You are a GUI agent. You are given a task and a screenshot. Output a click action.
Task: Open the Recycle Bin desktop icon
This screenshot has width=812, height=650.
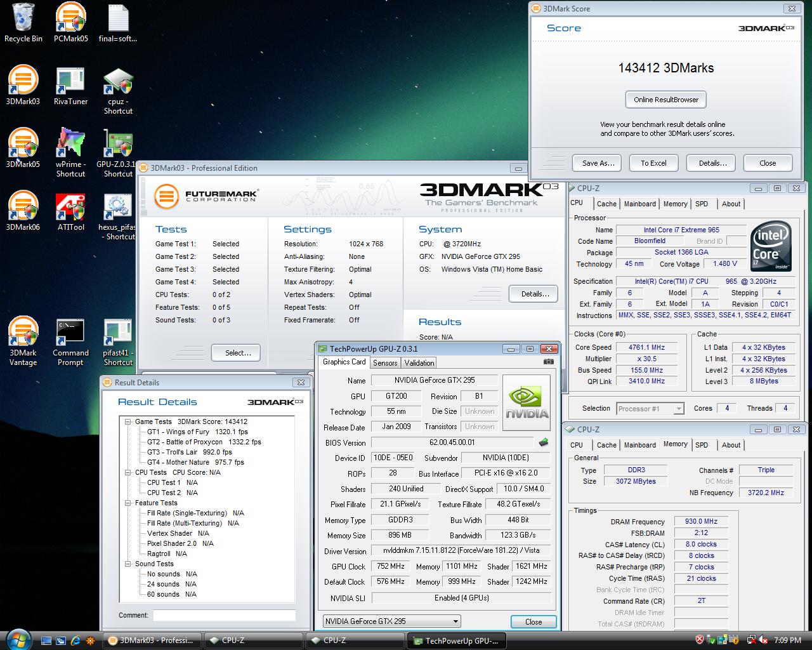point(23,22)
